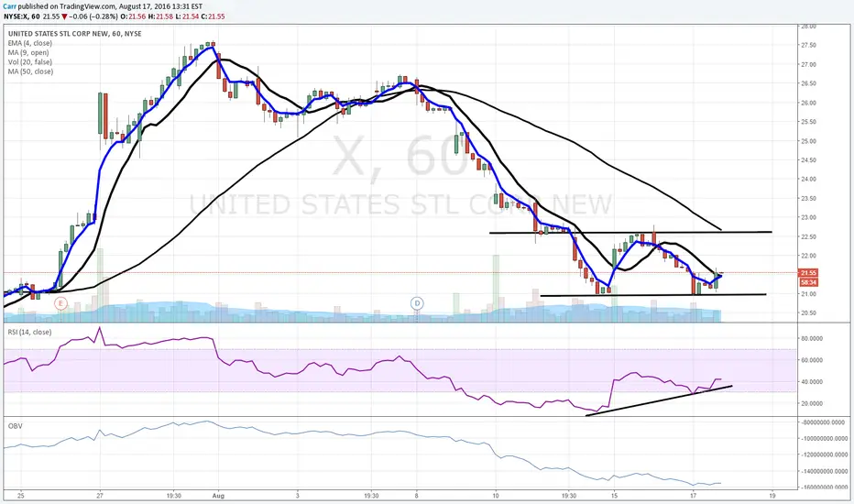
Task: Click the 26.00 price axis label
Action: (x=808, y=103)
